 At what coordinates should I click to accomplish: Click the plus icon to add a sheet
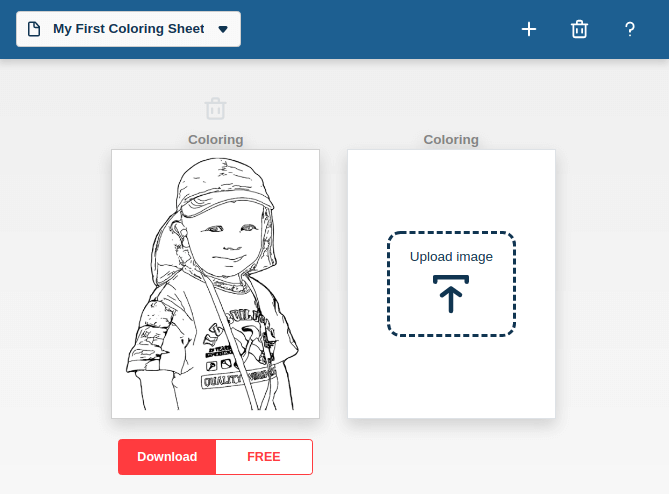529,29
